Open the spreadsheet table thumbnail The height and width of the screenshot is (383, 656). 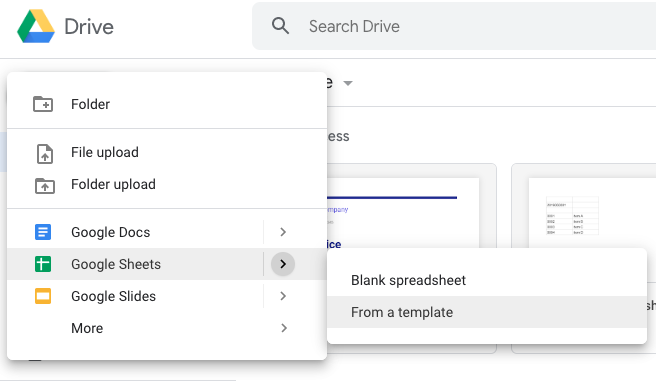click(x=584, y=206)
